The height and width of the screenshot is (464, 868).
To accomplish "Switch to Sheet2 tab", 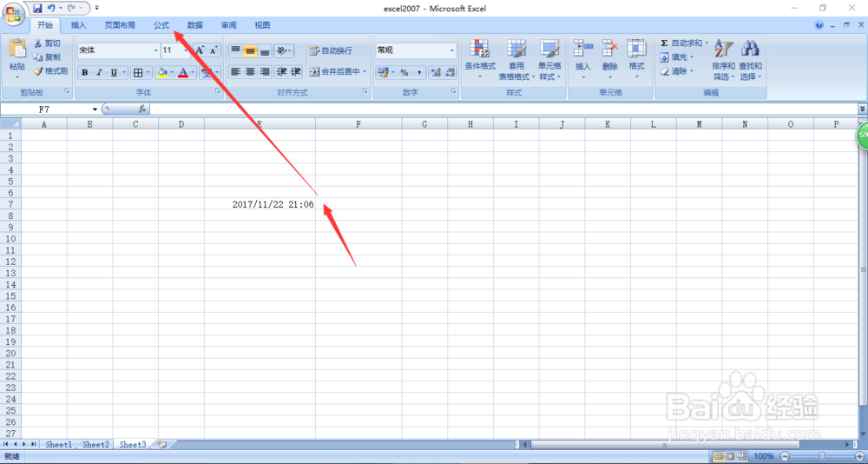I will tap(95, 445).
